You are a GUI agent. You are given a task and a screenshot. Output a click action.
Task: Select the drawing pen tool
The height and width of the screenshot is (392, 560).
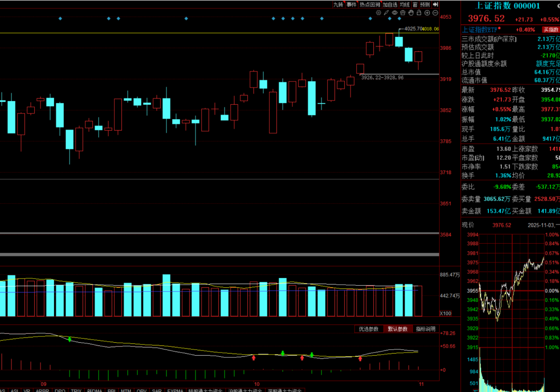tap(386, 12)
